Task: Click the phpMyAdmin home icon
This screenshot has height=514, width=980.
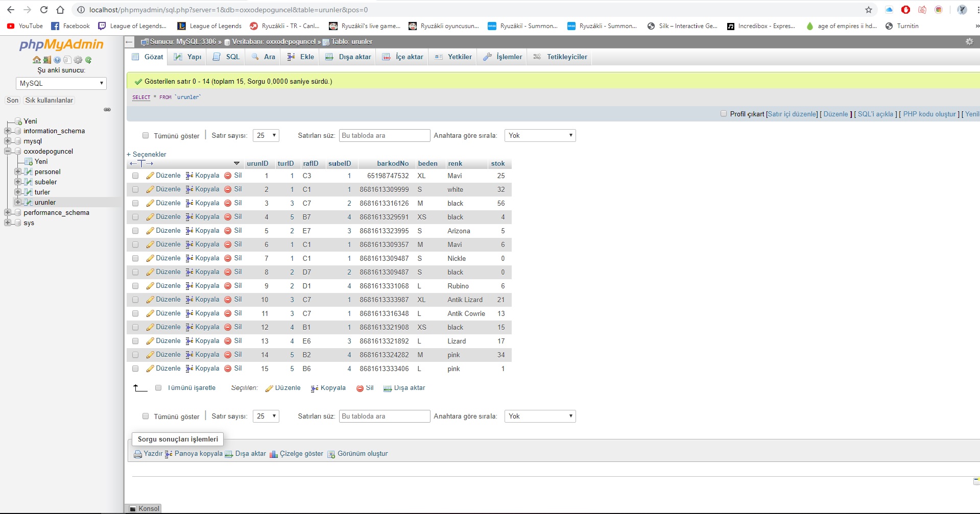Action: point(36,60)
